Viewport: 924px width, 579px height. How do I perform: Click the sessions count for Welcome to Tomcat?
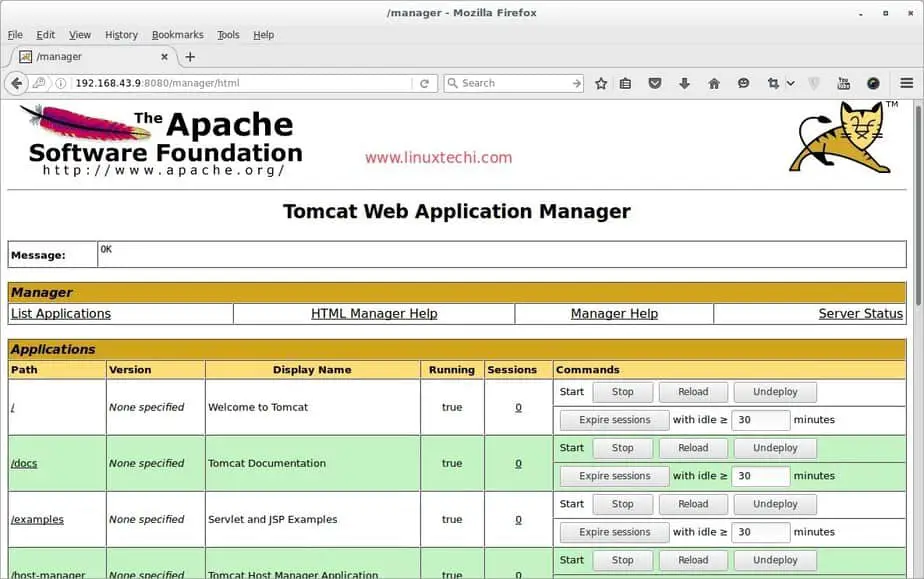pyautogui.click(x=519, y=407)
